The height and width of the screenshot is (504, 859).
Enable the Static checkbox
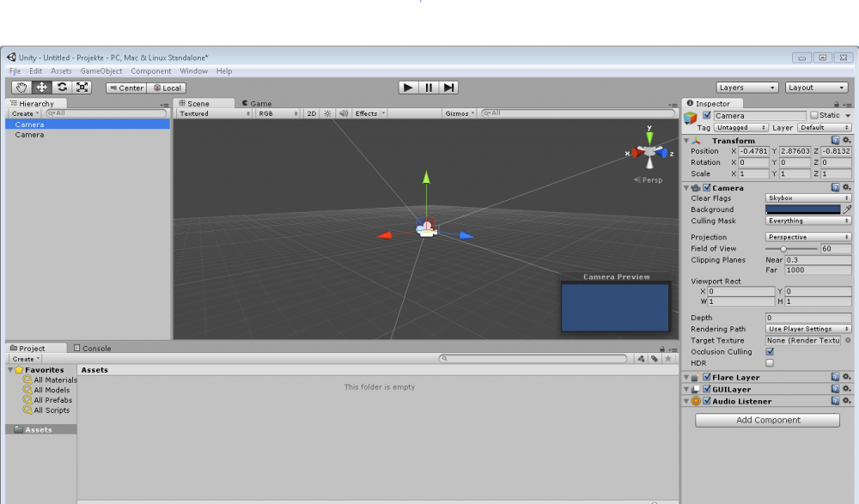[x=814, y=115]
